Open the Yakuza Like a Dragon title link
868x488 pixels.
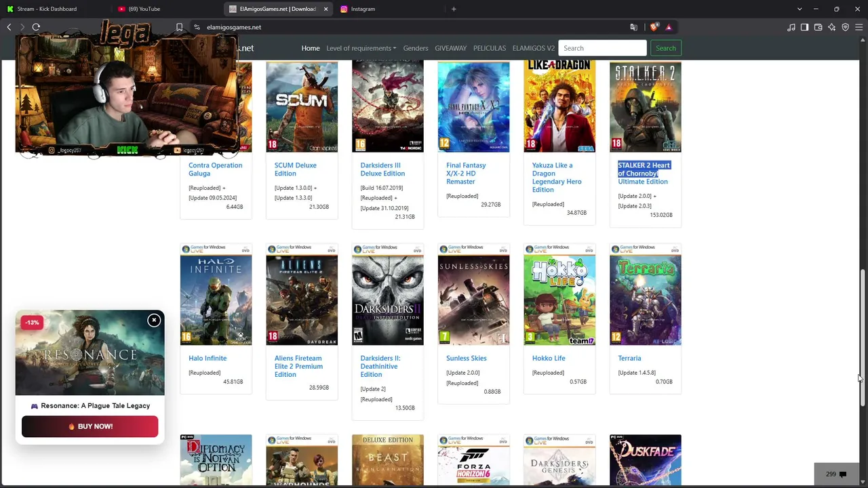557,178
